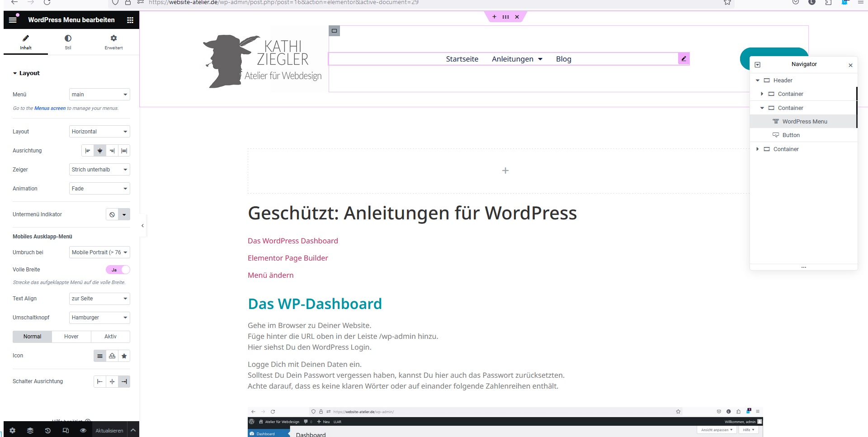Image resolution: width=868 pixels, height=437 pixels.
Task: Add a section with the plus handle
Action: click(x=494, y=17)
